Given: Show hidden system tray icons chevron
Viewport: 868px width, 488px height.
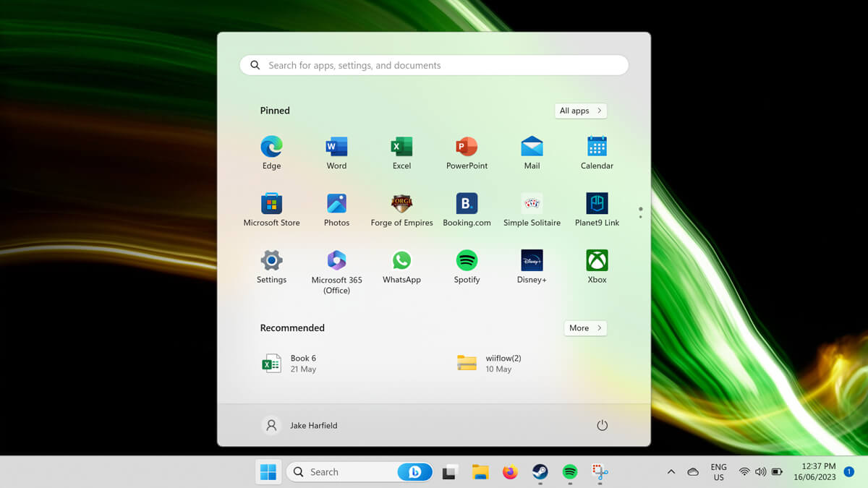Looking at the screenshot, I should click(671, 472).
